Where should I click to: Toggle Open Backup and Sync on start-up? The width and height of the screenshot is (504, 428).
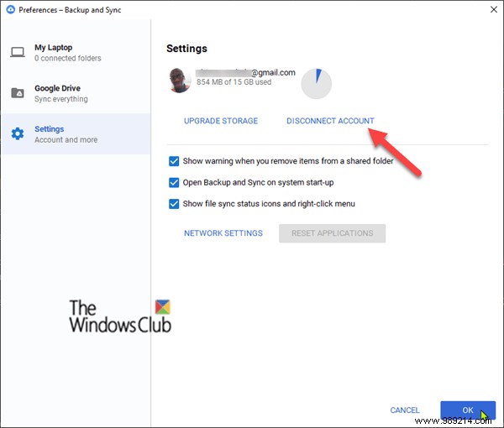174,182
